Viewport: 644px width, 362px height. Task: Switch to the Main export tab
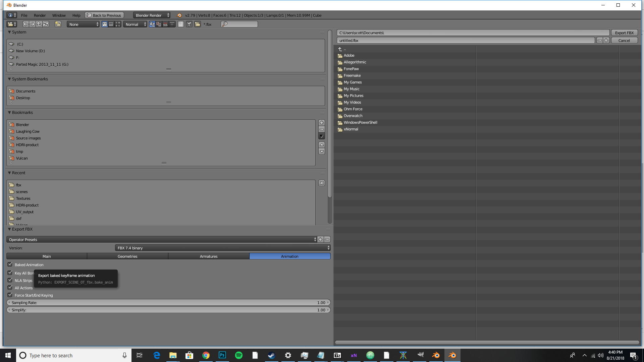(x=47, y=256)
